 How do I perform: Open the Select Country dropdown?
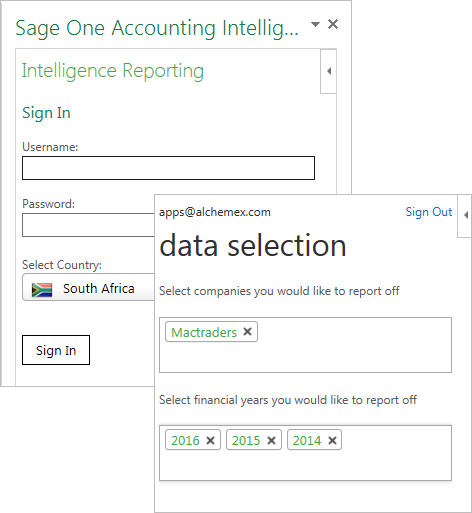pyautogui.click(x=89, y=288)
